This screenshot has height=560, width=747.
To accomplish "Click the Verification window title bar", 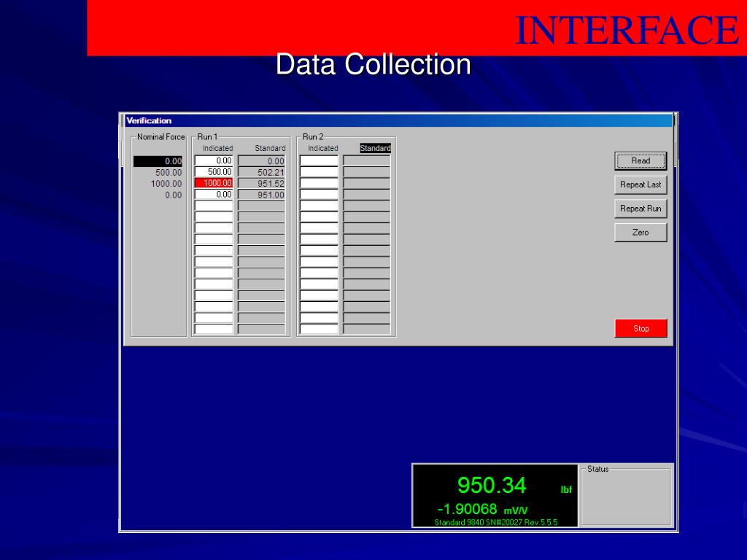I will tap(398, 120).
